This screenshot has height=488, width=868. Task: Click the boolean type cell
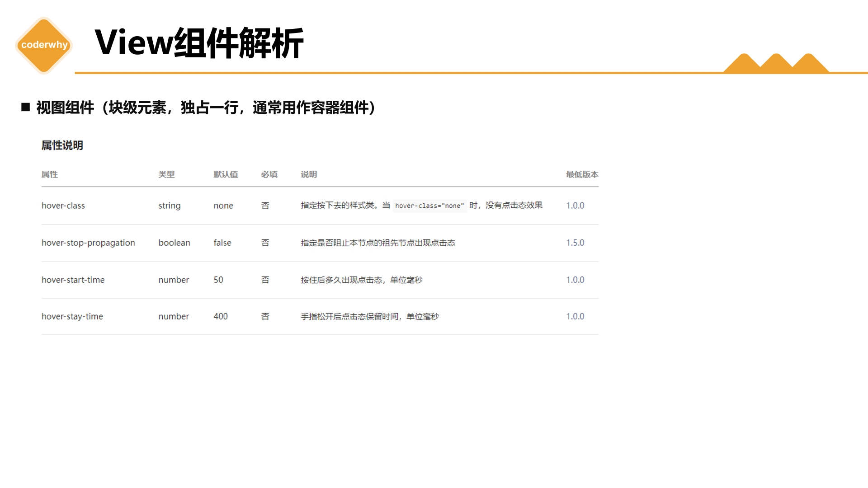click(174, 243)
